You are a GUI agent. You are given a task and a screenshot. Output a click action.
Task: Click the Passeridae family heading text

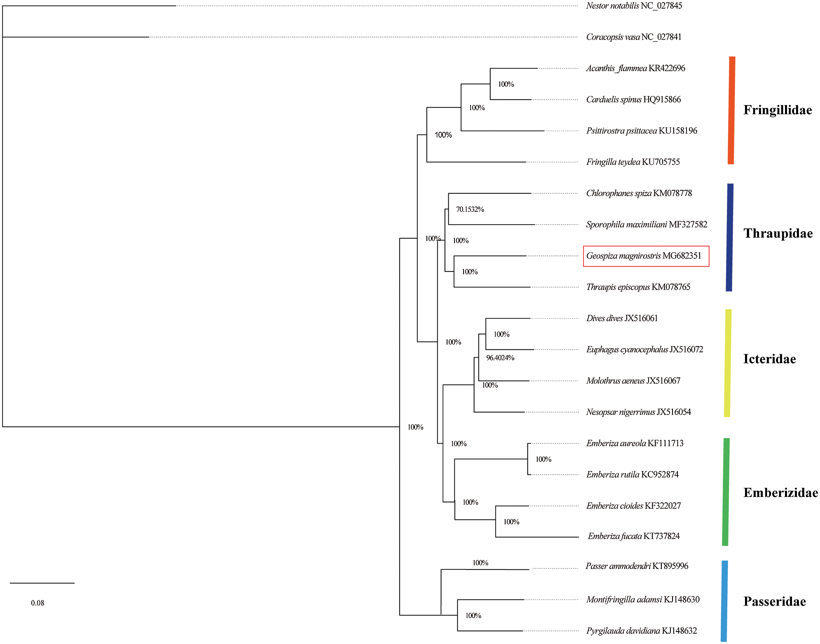pos(774,602)
